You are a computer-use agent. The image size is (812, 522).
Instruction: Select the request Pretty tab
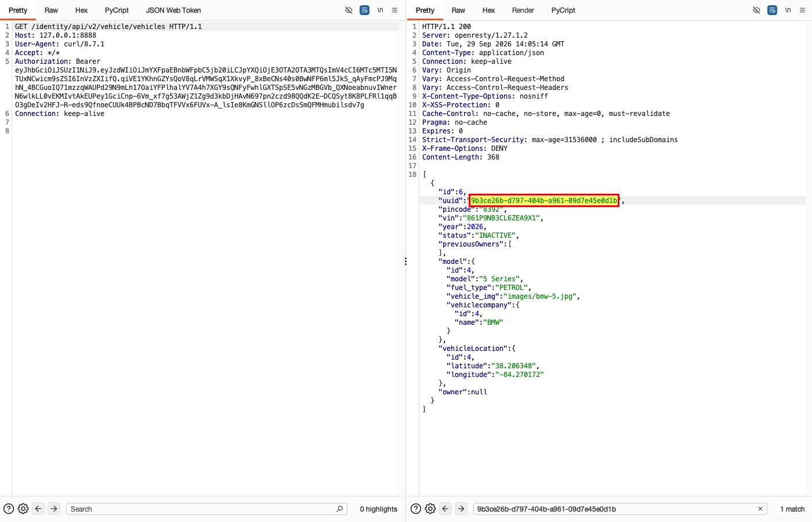18,10
